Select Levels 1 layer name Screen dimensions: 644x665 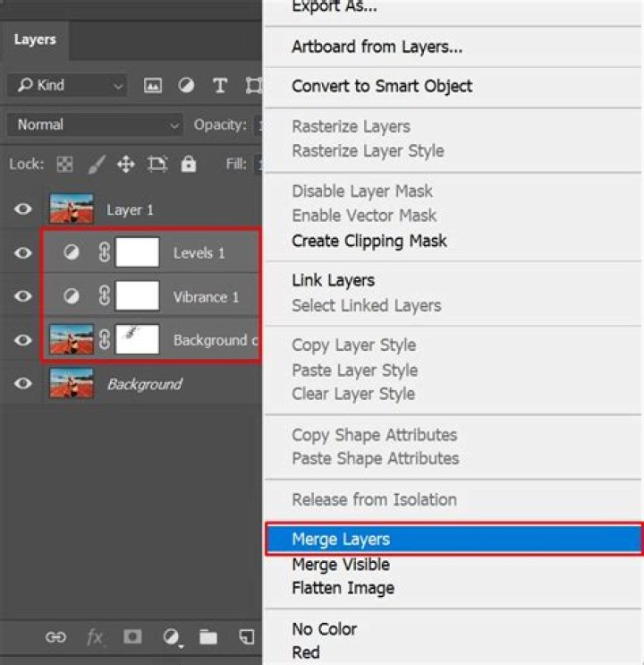click(199, 253)
